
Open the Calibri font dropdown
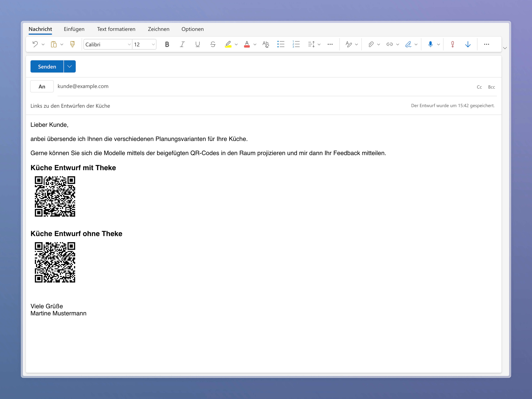pos(129,44)
